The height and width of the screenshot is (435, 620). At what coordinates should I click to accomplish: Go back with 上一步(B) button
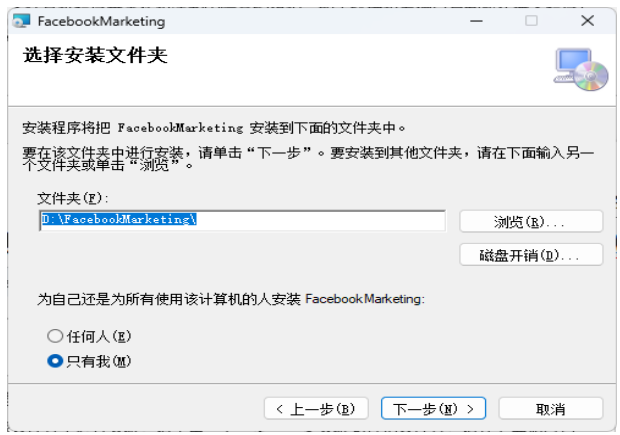316,409
